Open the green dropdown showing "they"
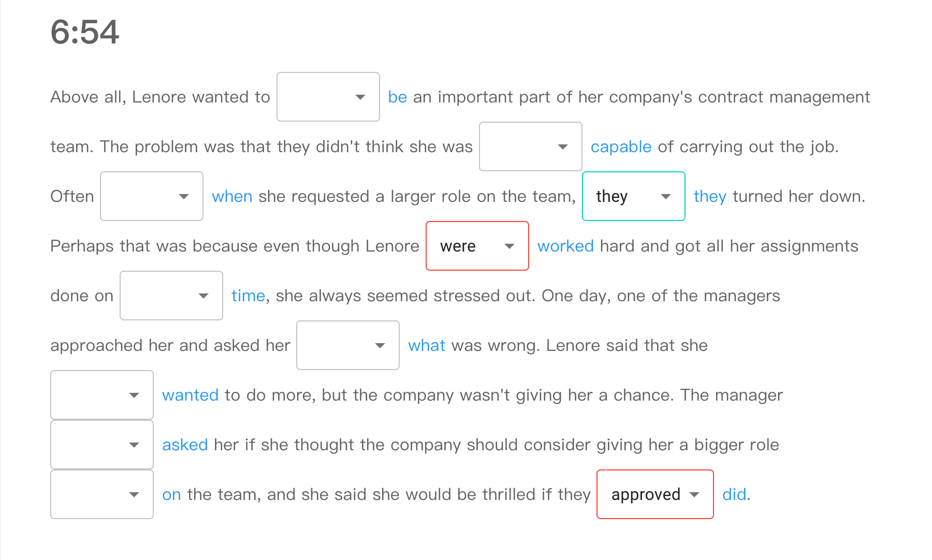Screen dimensions: 932x560 [633, 196]
